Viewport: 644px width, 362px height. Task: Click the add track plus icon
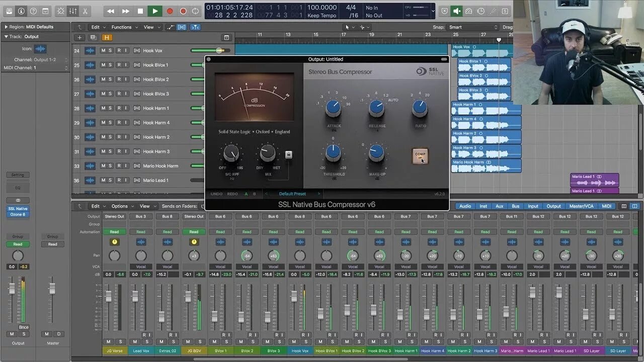(x=79, y=37)
